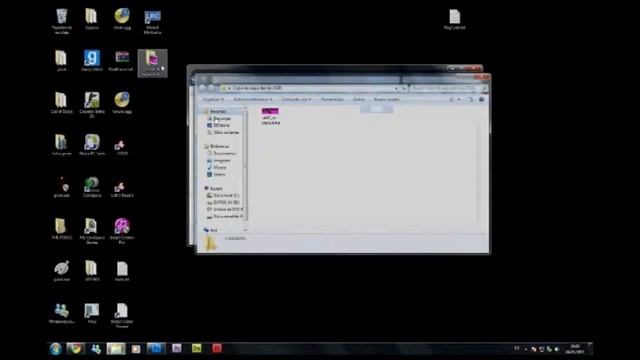The height and width of the screenshot is (360, 640).
Task: Click Presentación in the Explorer toolbar
Action: click(332, 99)
